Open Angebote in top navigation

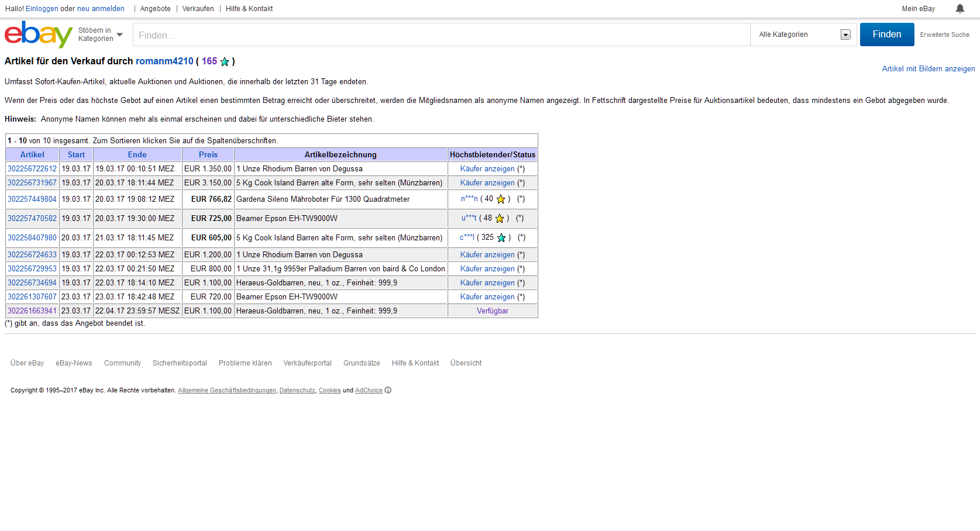[156, 9]
